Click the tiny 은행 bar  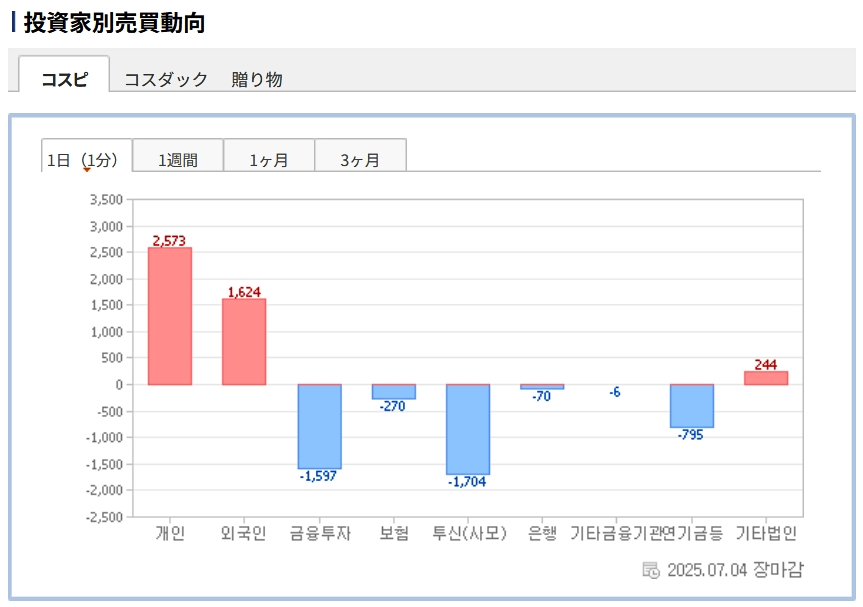[542, 387]
